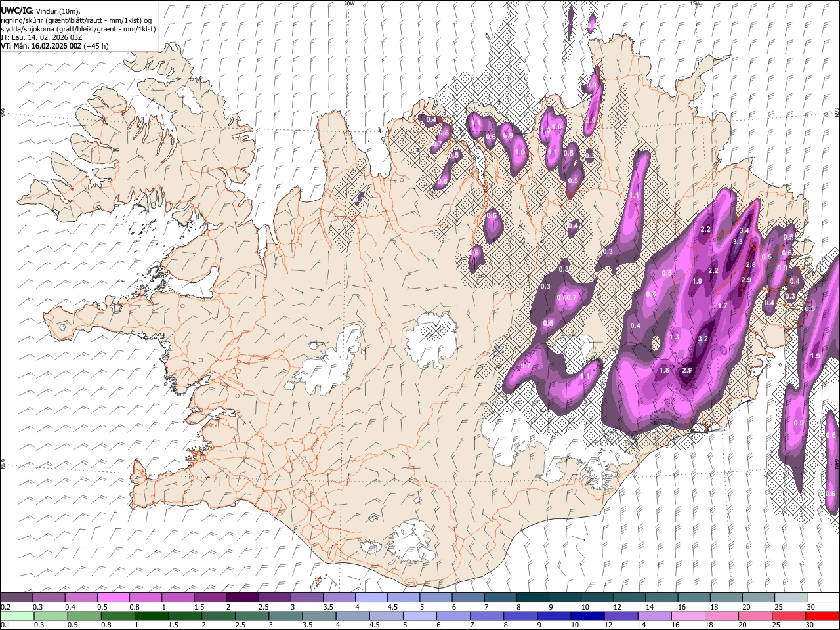Select the deep navy rain swatch labelled 10
This screenshot has height=630, width=840.
(x=586, y=616)
